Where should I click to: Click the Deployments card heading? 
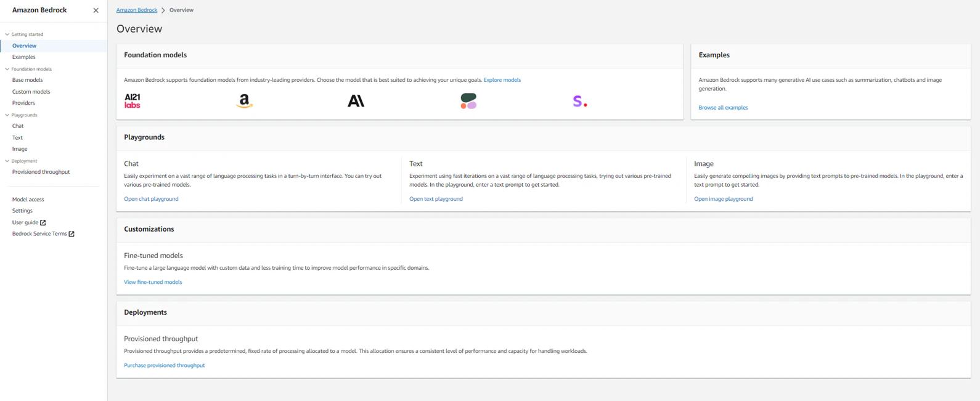145,312
